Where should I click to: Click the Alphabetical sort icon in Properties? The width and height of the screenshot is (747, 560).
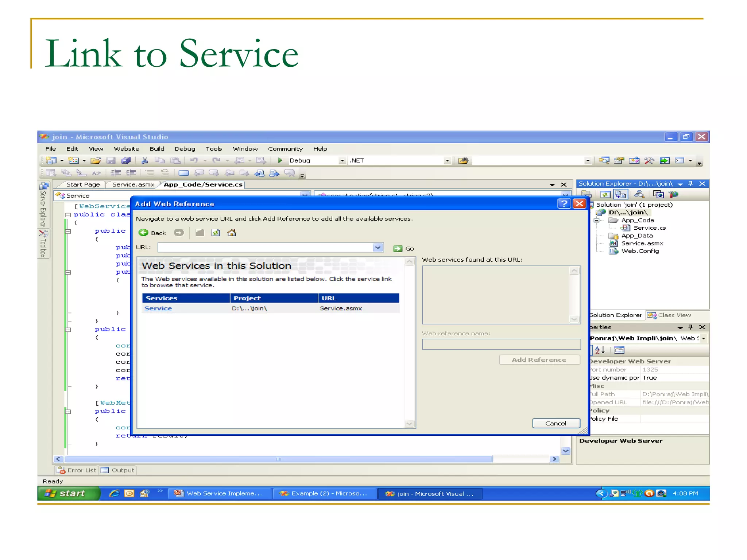600,350
